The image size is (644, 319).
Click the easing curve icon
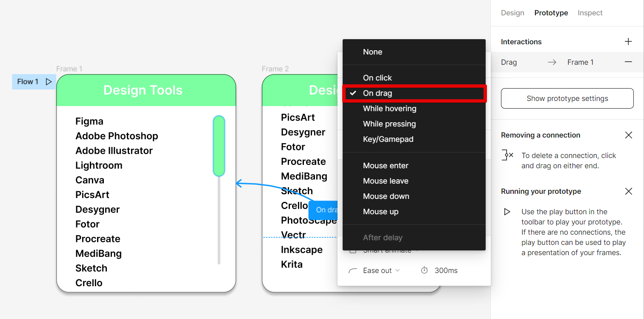[353, 270]
